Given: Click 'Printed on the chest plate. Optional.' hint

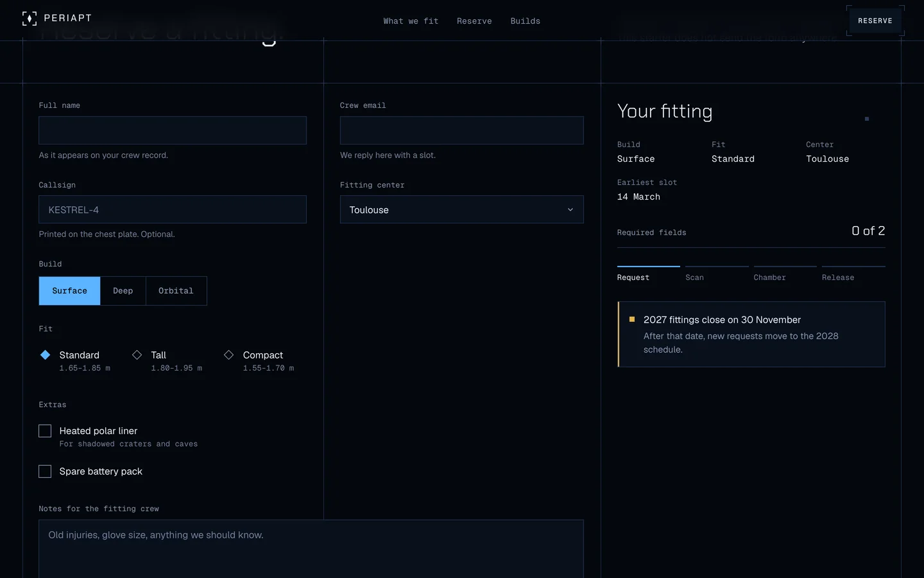Looking at the screenshot, I should (107, 234).
